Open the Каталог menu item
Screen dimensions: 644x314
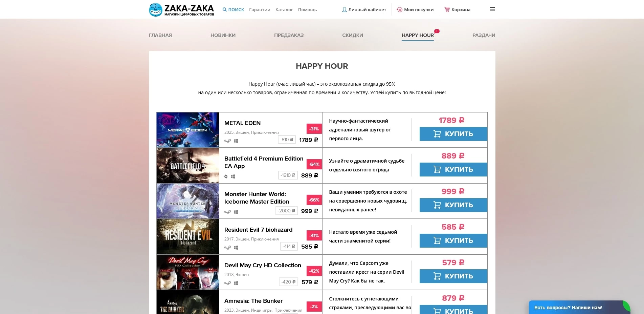coord(284,9)
